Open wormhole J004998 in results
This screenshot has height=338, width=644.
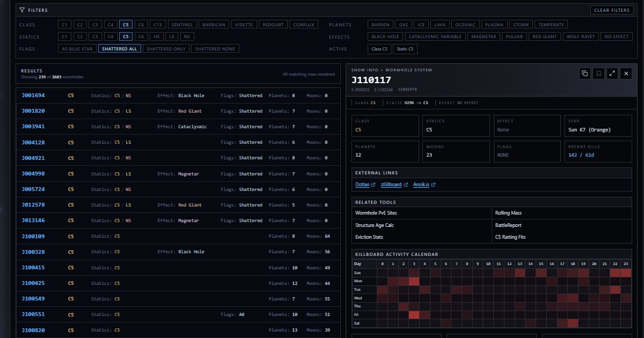click(178, 174)
